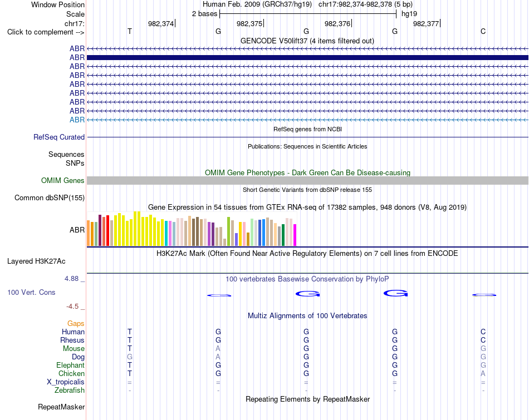529x420 pixels.
Task: Click base T in the Human alignment row
Action: [x=130, y=332]
